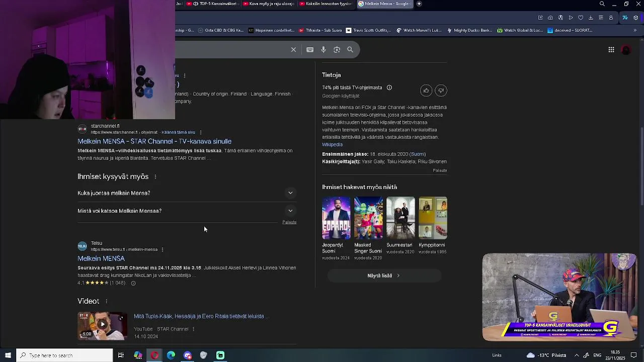This screenshot has height=362, width=644.
Task: Open Windows Start menu
Action: tap(8, 355)
